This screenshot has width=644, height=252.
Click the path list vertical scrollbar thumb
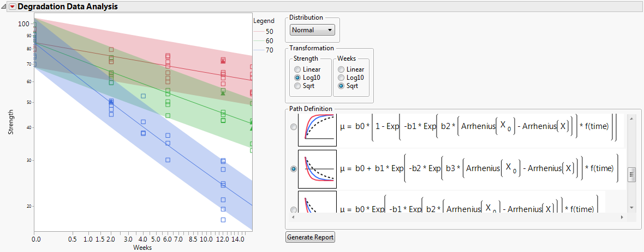click(631, 175)
